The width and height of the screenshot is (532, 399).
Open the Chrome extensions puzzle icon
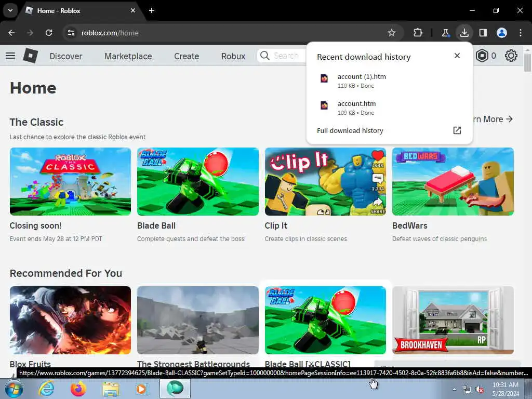point(418,33)
